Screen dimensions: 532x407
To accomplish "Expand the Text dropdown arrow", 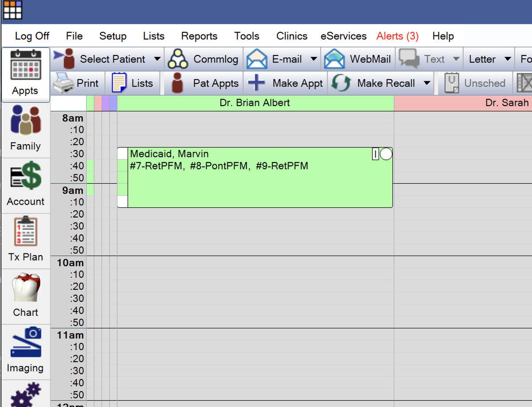I will (456, 59).
